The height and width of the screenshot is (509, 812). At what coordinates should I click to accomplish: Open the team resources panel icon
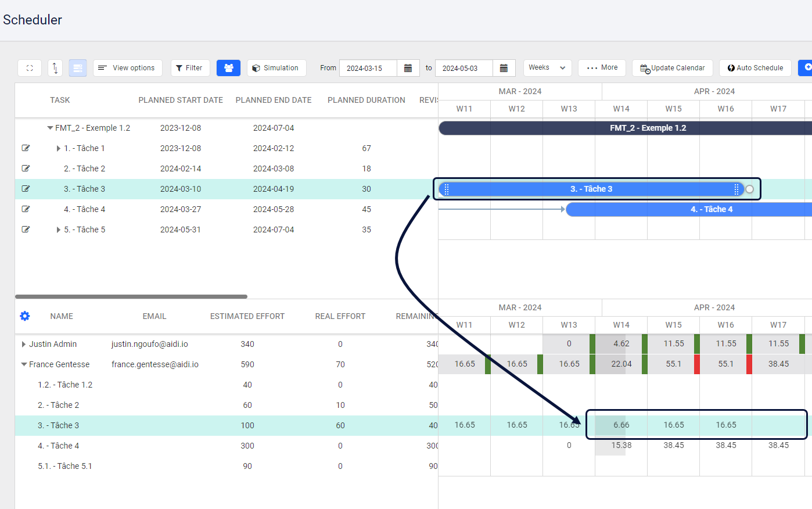228,67
